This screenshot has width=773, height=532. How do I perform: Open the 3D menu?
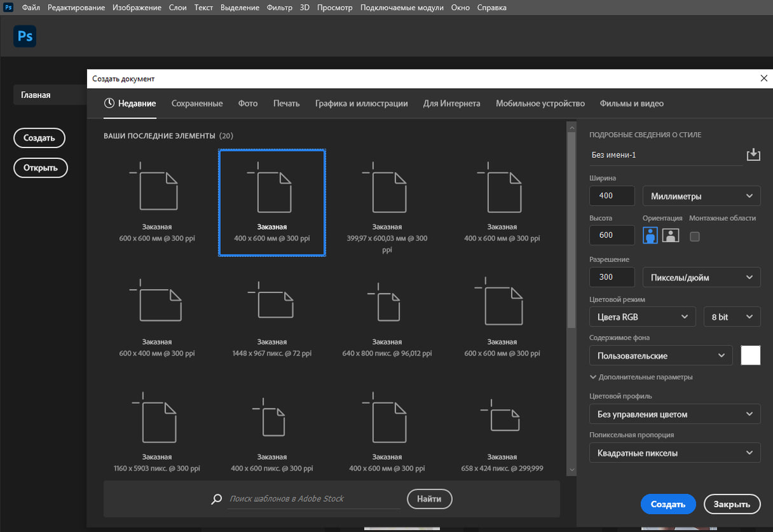click(x=305, y=8)
